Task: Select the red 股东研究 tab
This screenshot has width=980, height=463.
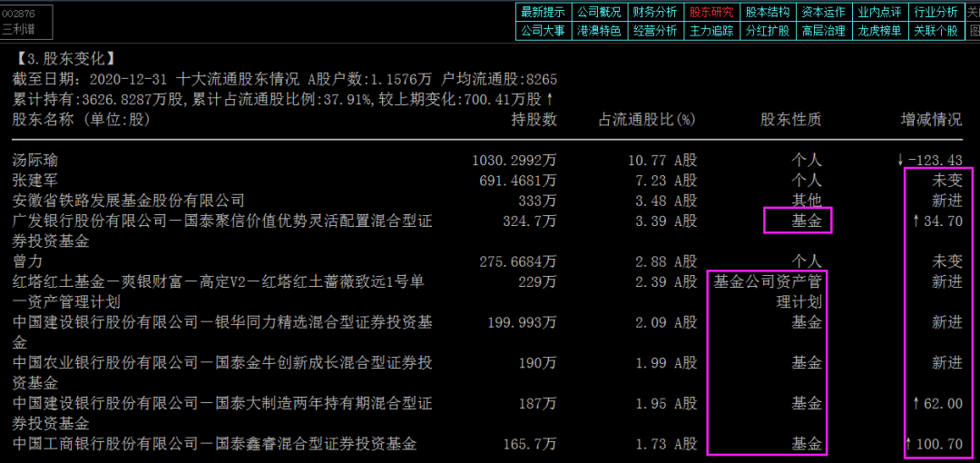Action: 711,12
